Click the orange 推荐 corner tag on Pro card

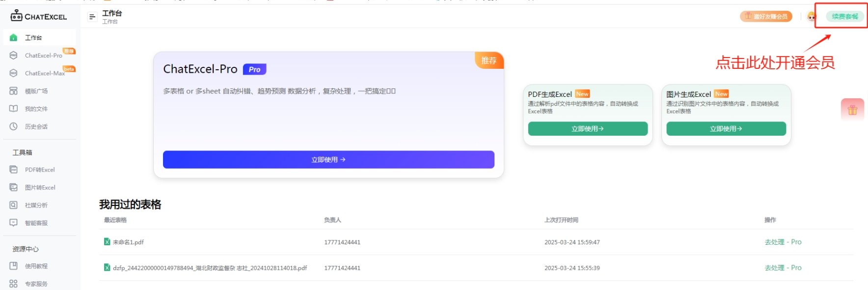[489, 60]
